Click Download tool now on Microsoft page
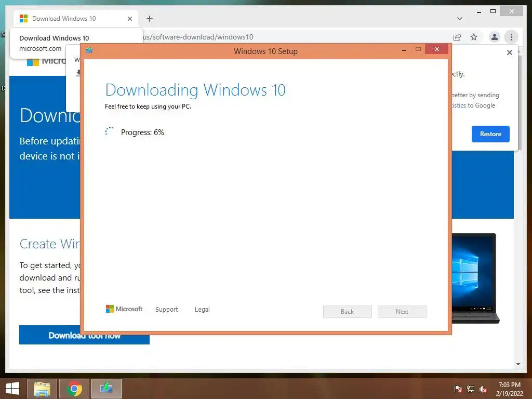The image size is (532, 399). coord(85,335)
